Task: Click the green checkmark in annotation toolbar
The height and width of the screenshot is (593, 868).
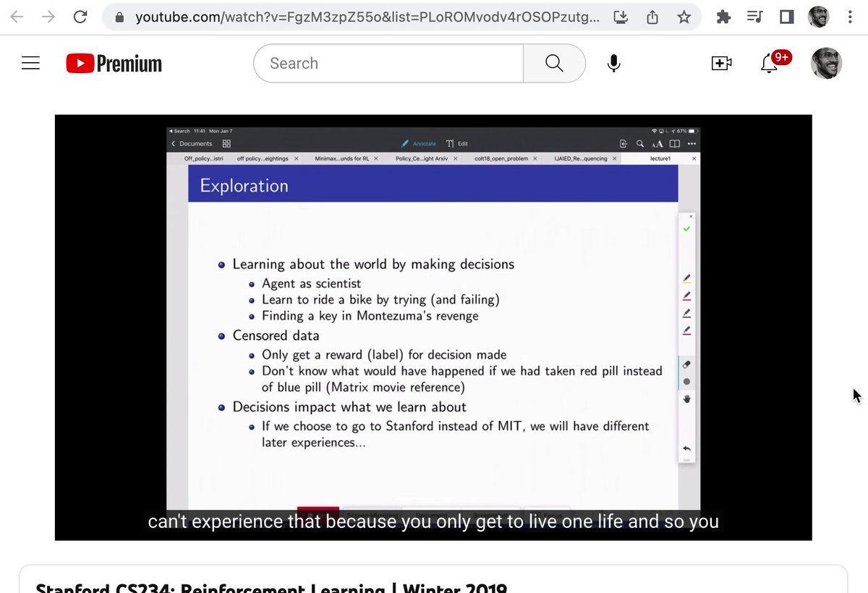Action: coord(686,229)
